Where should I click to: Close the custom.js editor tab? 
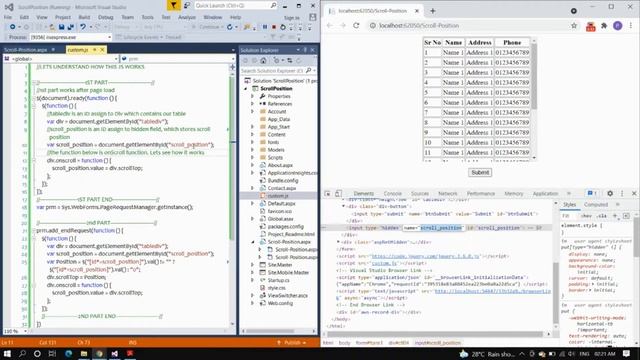pos(102,50)
